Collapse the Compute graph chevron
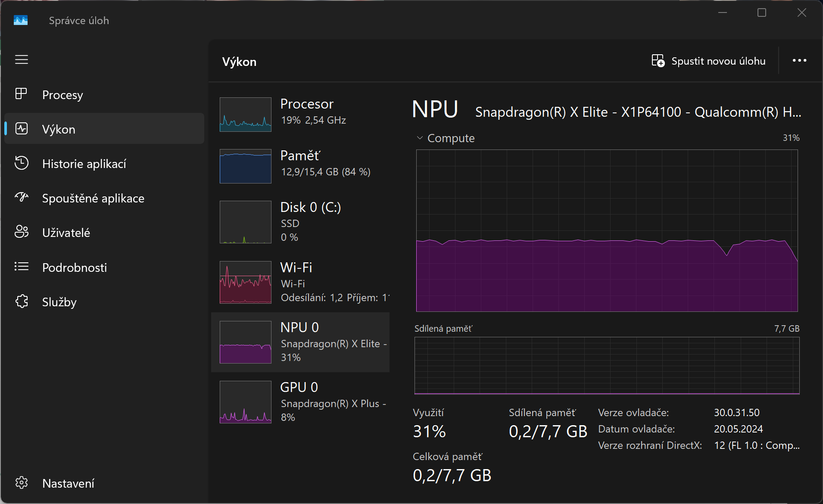Viewport: 823px width, 504px height. (x=420, y=138)
